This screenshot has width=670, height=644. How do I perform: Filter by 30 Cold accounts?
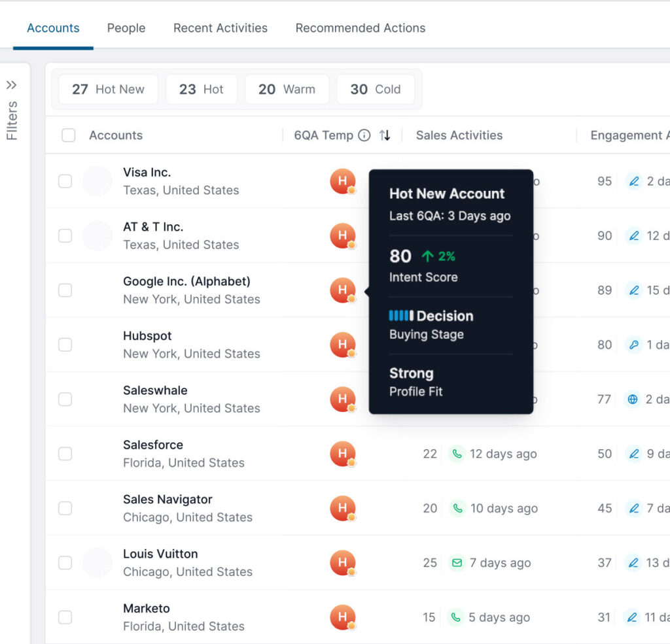[x=375, y=90]
